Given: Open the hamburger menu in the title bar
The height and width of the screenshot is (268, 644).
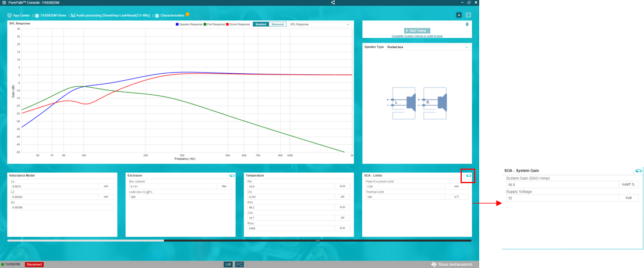Looking at the screenshot, I should click(3, 2).
